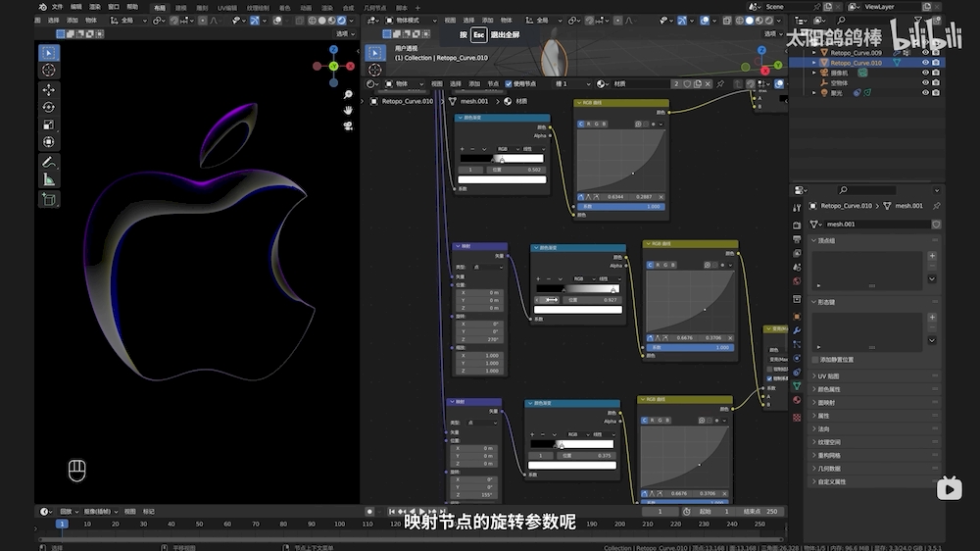Select the 3D cursor tool in left viewport
This screenshot has width=980, height=551.
[x=49, y=71]
